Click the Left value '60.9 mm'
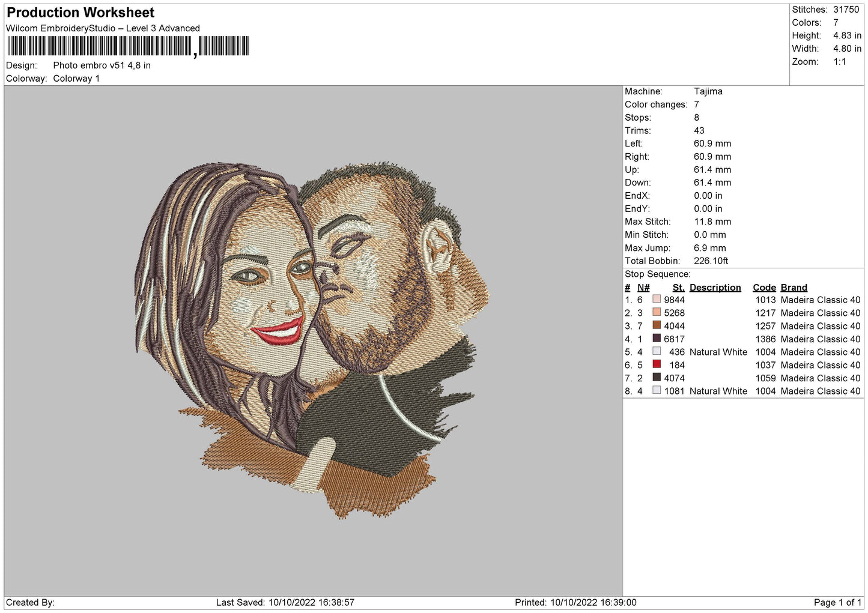The height and width of the screenshot is (613, 868). tap(712, 143)
